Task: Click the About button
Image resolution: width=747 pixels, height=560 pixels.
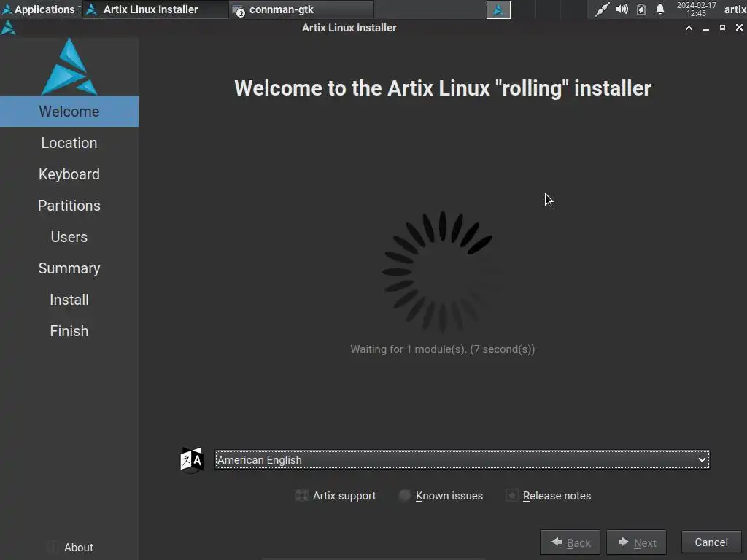Action: point(69,548)
